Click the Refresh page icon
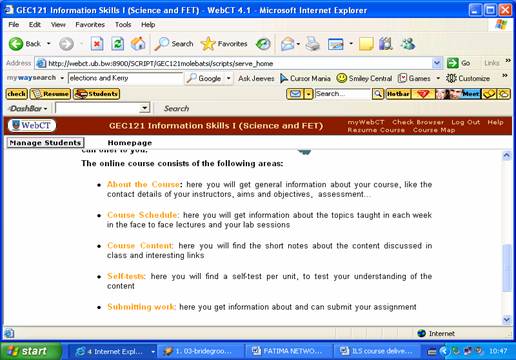 117,44
